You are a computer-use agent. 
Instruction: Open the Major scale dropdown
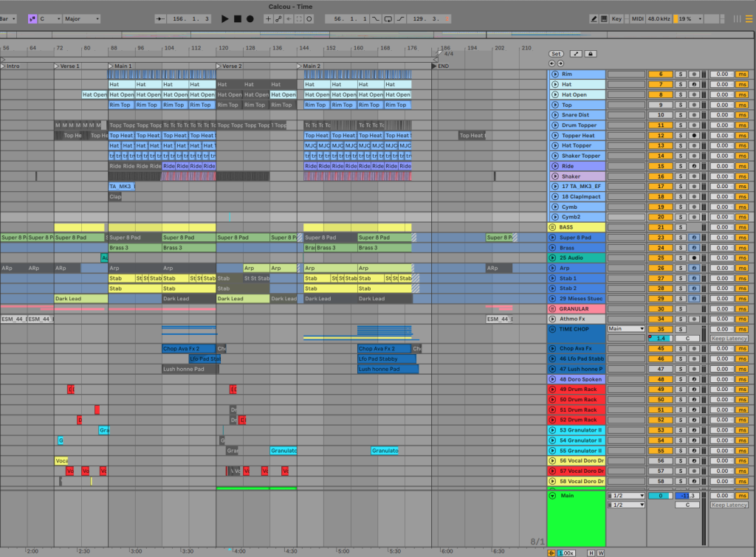point(81,18)
